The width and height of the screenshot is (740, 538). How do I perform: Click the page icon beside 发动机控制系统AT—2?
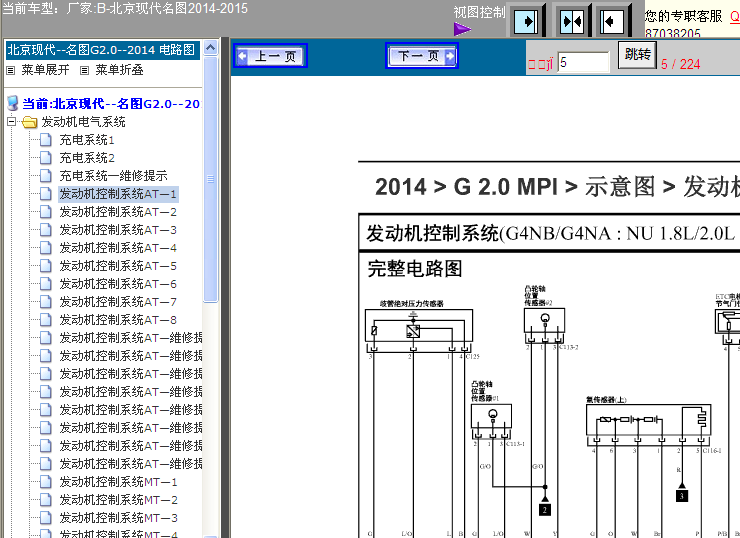point(46,212)
